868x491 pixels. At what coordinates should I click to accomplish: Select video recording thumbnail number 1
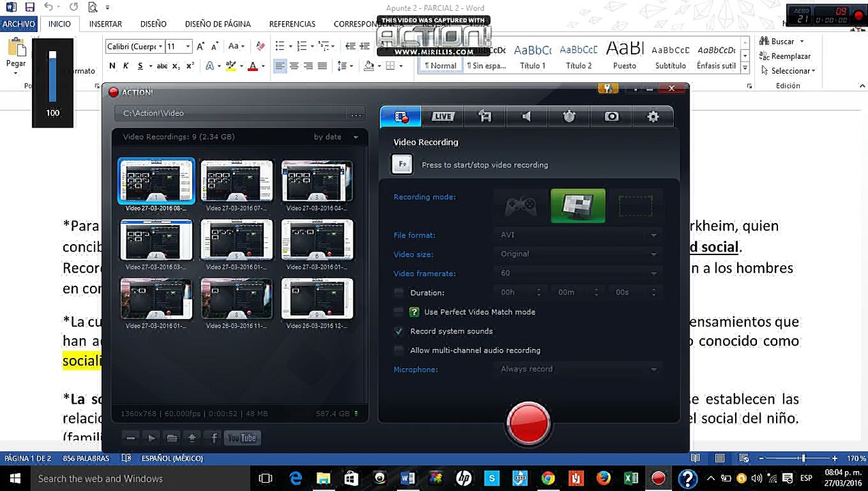pos(156,181)
